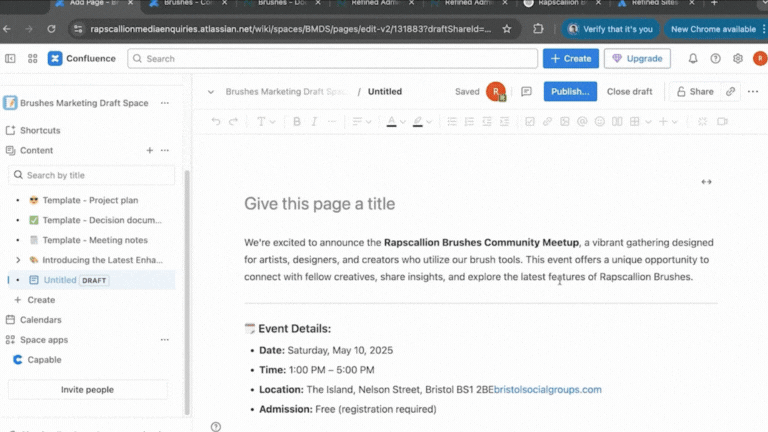Click the Publish button
Image resolution: width=768 pixels, height=432 pixels.
[570, 92]
